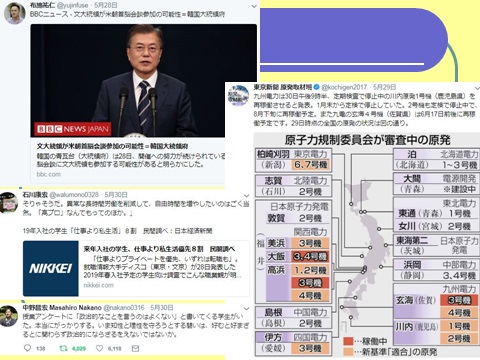Screen dimensions: 480x360
Task: Click Masahiro Nakano's profile avatar
Action: point(9,316)
